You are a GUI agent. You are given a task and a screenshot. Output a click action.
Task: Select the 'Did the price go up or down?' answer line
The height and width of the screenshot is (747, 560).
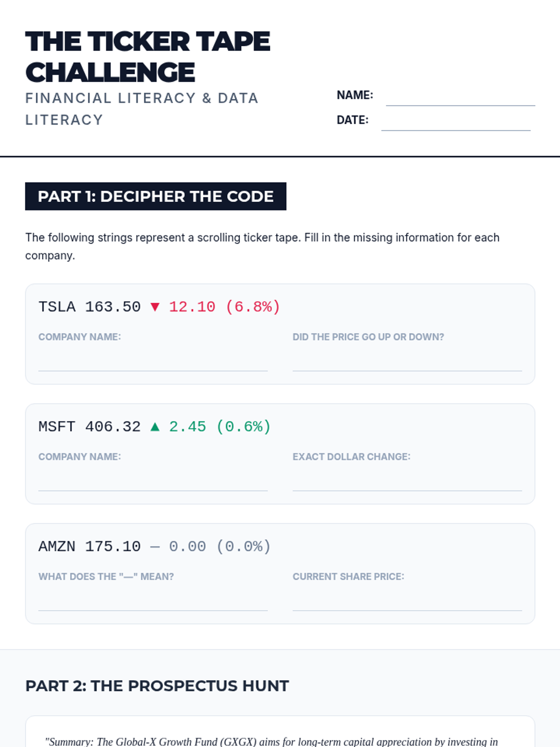coord(407,361)
